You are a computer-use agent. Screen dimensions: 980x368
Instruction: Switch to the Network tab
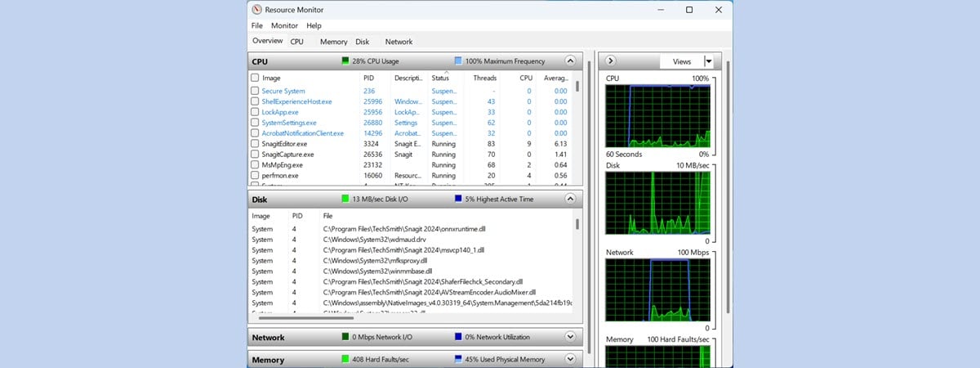[399, 42]
